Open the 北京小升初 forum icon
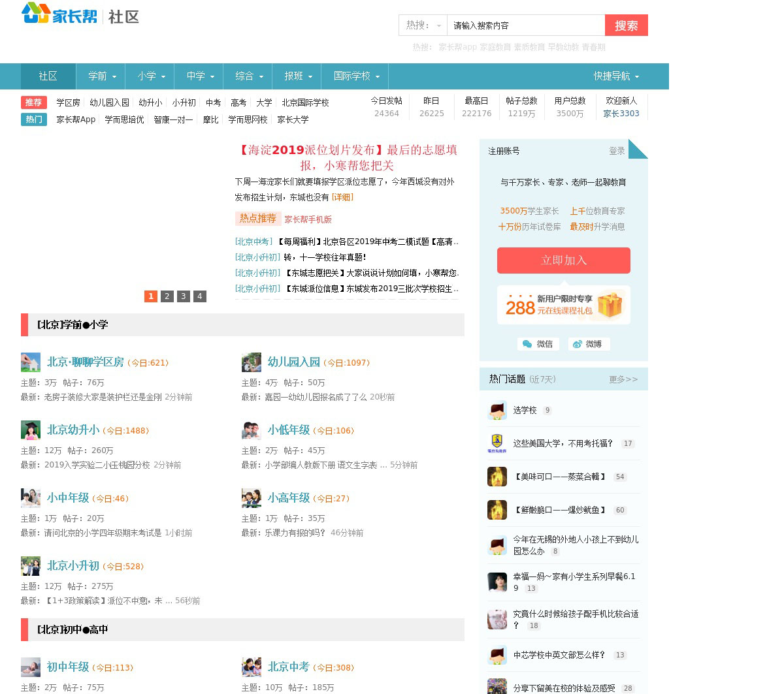Viewport: 784px width, 694px height. (x=31, y=566)
